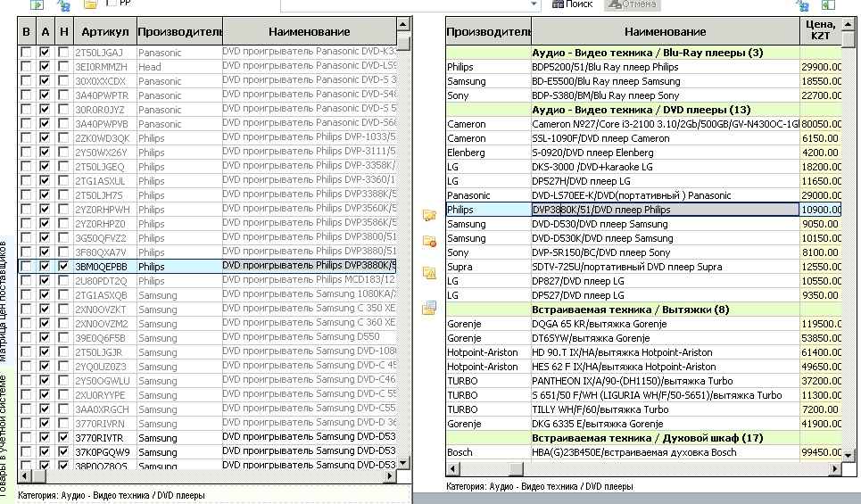
Task: Click the Отмена cancel button
Action: point(632,4)
